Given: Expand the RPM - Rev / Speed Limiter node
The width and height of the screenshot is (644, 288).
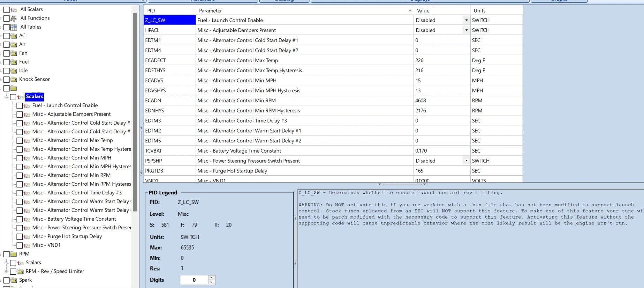Looking at the screenshot, I should tap(6, 271).
